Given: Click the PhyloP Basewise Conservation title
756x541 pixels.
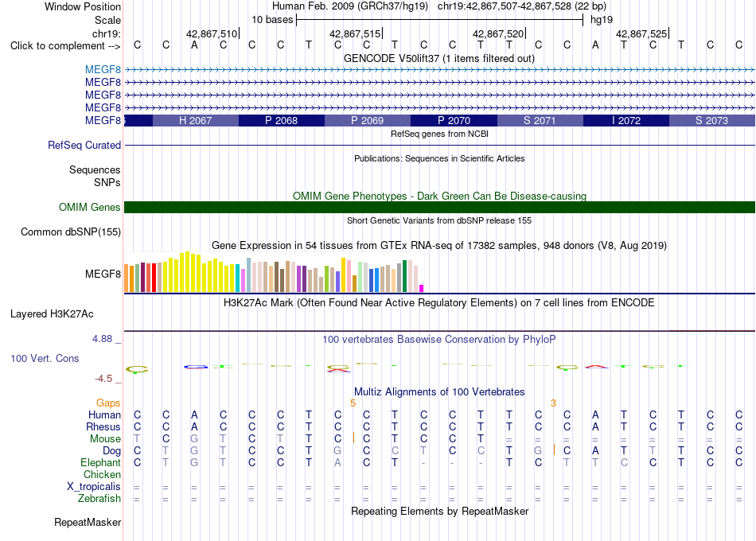Looking at the screenshot, I should (x=439, y=340).
